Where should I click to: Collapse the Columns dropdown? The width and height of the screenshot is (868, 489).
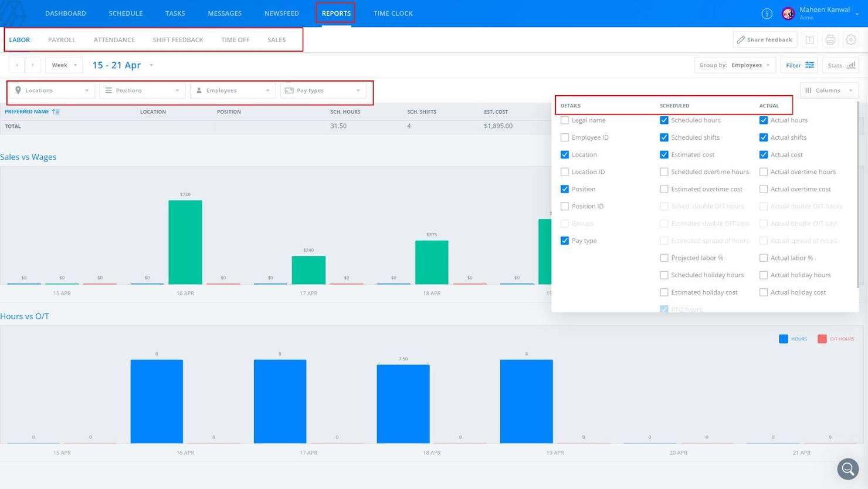click(x=829, y=90)
